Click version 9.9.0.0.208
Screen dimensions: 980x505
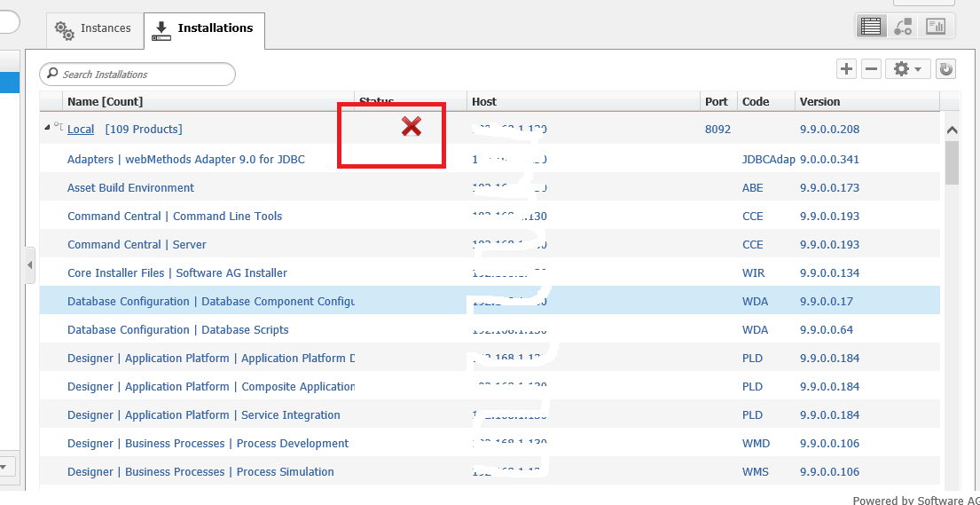(x=829, y=130)
